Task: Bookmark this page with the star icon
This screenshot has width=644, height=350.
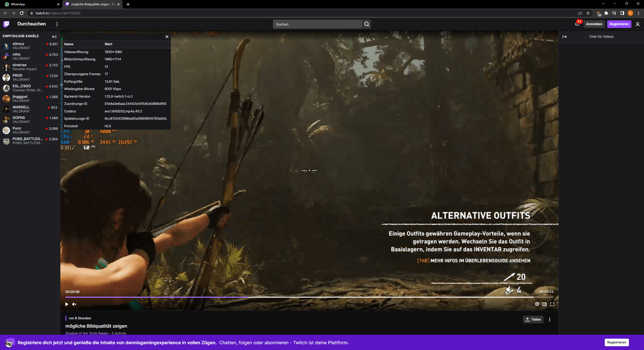Action: 588,13
